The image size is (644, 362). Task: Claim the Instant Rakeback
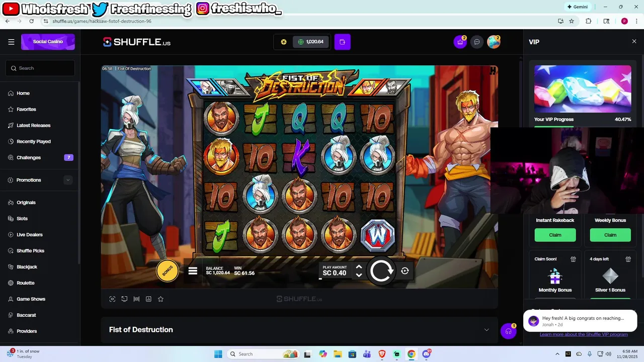(x=555, y=235)
